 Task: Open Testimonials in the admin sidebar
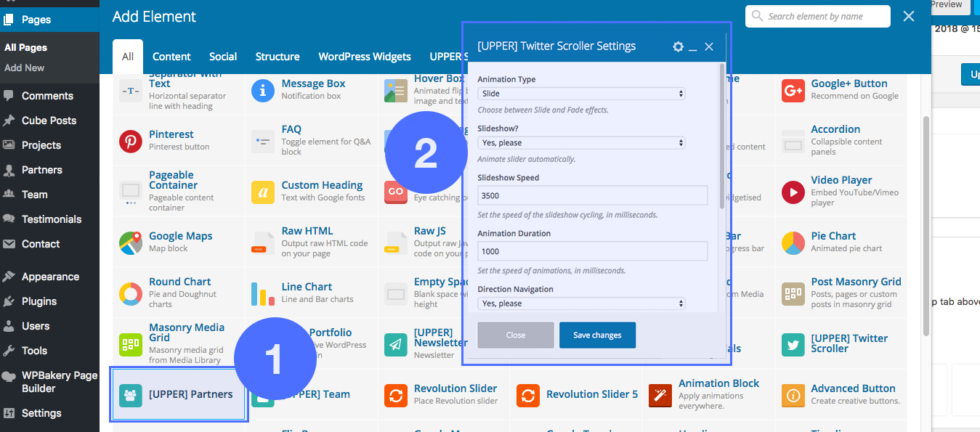click(51, 219)
